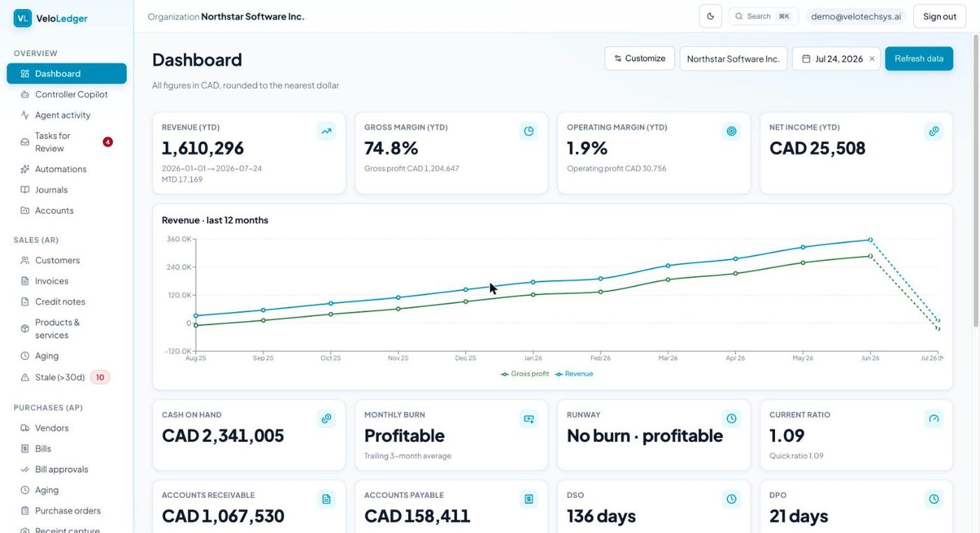The image size is (980, 533).
Task: Click the Purchase orders icon
Action: point(25,511)
